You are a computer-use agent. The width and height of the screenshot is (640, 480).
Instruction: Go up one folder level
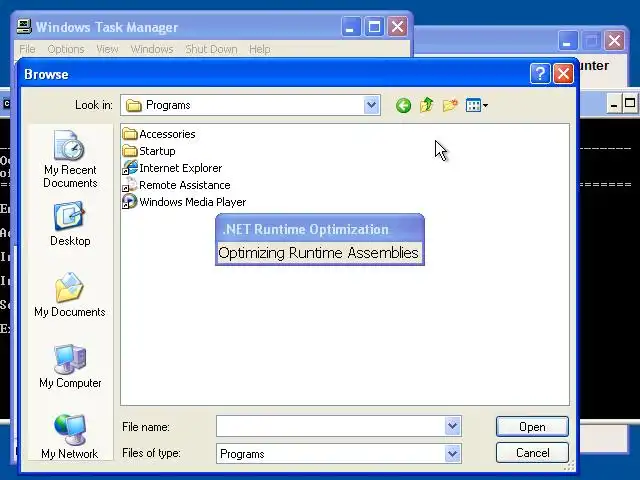click(427, 105)
